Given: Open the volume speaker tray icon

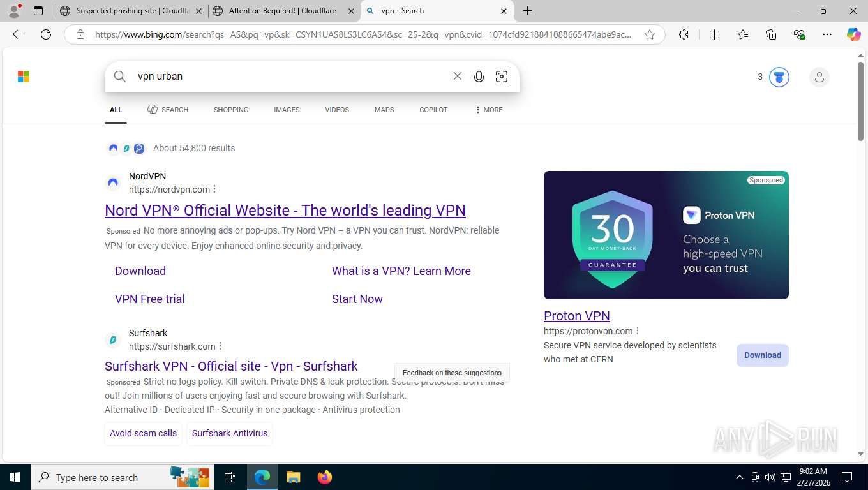Looking at the screenshot, I should point(770,477).
